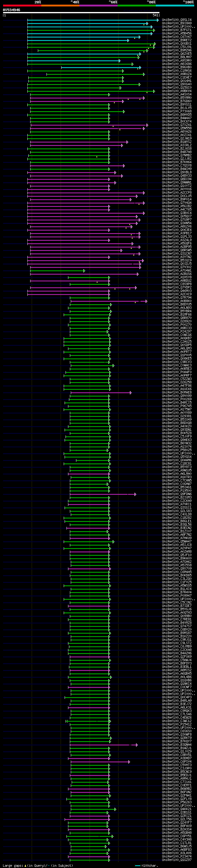This screenshot has width=197, height=868.
Task: Click the UniRef100_Q9SLI4 hit label
Action: 177,20
